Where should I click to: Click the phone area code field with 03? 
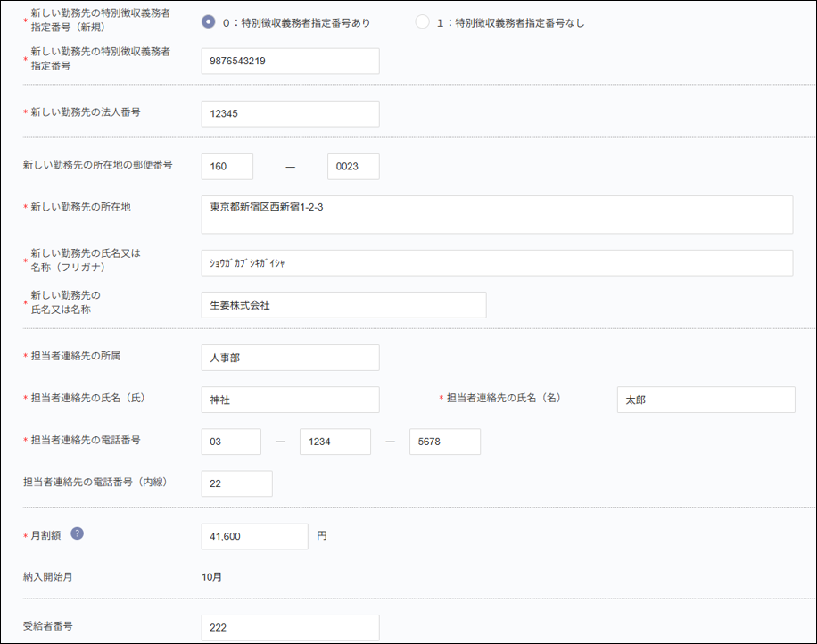pos(230,441)
